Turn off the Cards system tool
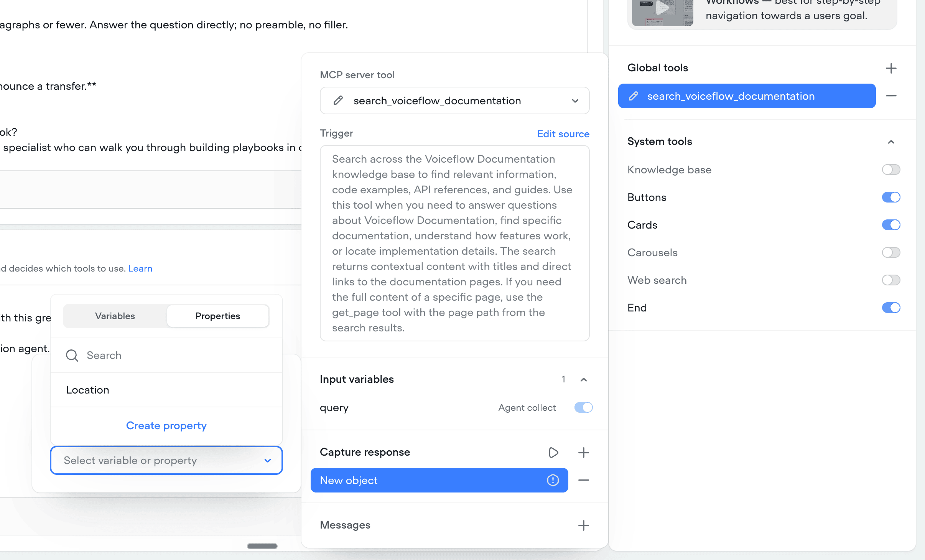Image resolution: width=925 pixels, height=560 pixels. [891, 225]
